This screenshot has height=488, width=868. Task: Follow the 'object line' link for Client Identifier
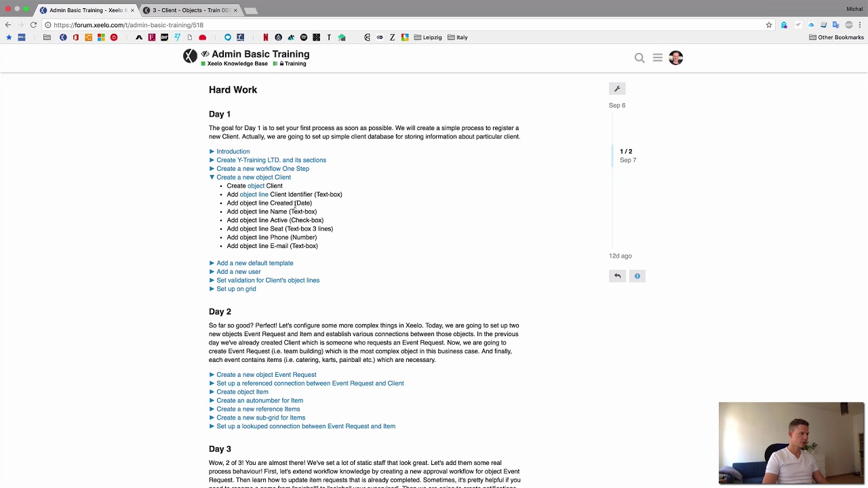(254, 195)
